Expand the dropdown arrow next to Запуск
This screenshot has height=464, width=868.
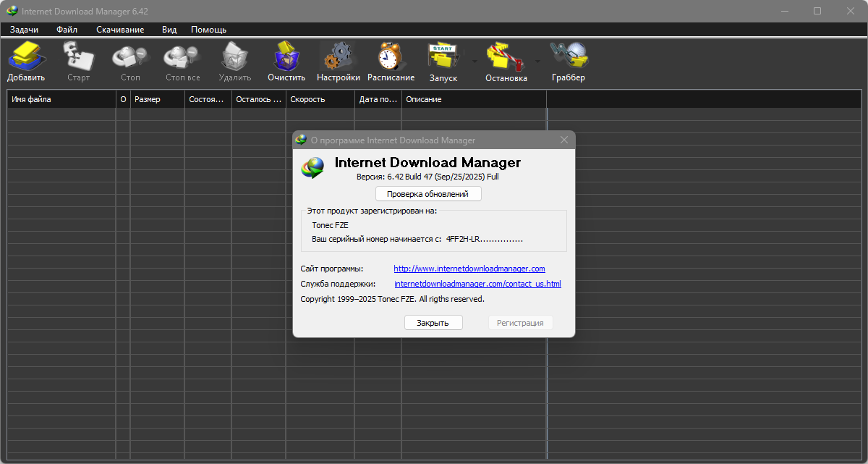click(x=475, y=62)
